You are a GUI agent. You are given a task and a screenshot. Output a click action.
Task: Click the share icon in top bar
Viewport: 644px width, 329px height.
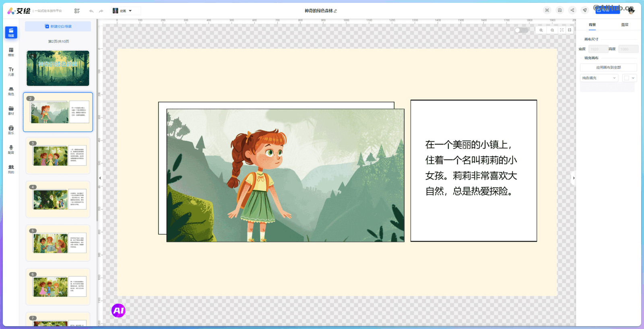[572, 10]
